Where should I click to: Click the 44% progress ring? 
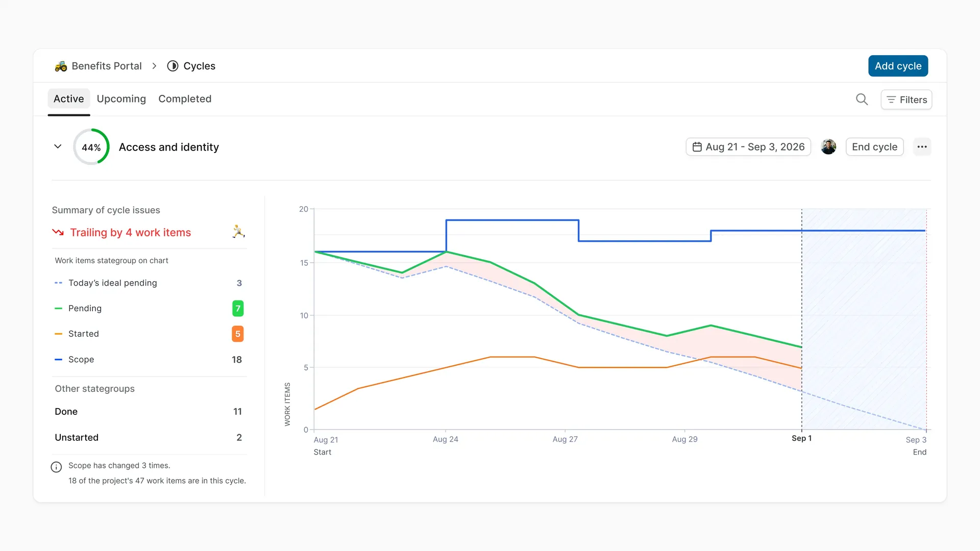pos(91,147)
